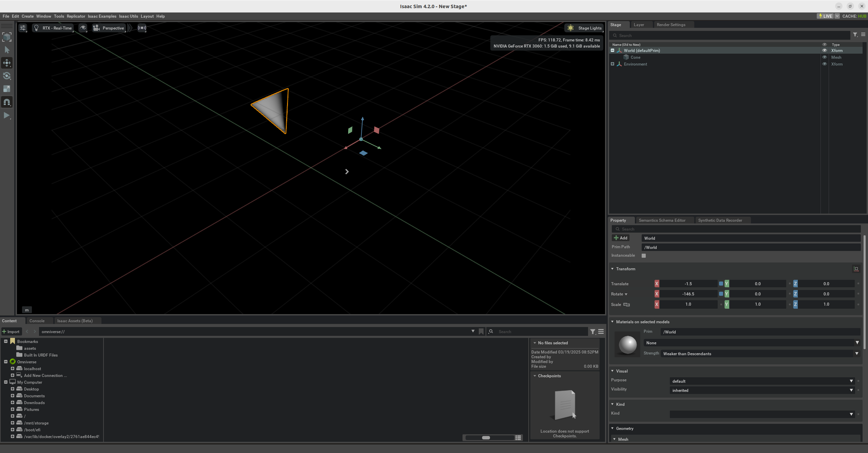Activate the Rotate gizmo tool
Image resolution: width=868 pixels, height=453 pixels.
pyautogui.click(x=7, y=76)
